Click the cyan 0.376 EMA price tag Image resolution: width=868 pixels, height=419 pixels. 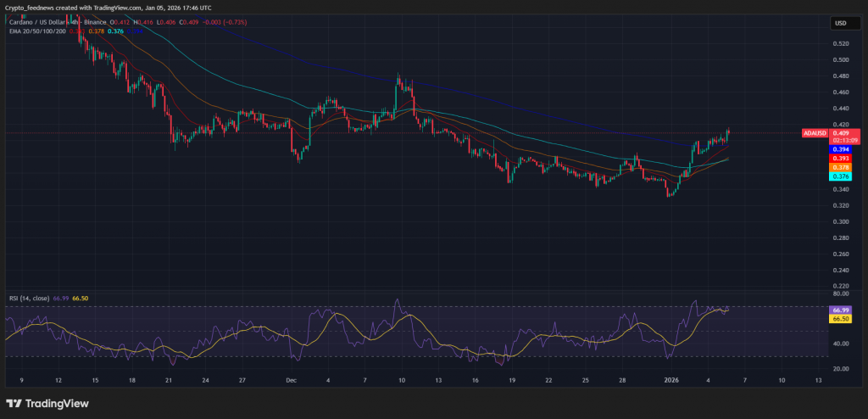[x=840, y=176]
